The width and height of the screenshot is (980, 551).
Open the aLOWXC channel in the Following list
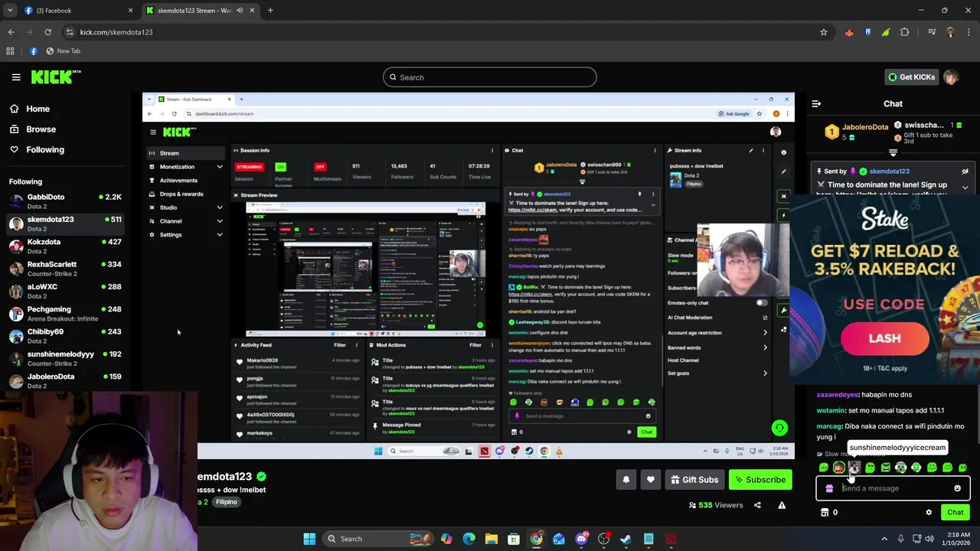click(x=64, y=291)
